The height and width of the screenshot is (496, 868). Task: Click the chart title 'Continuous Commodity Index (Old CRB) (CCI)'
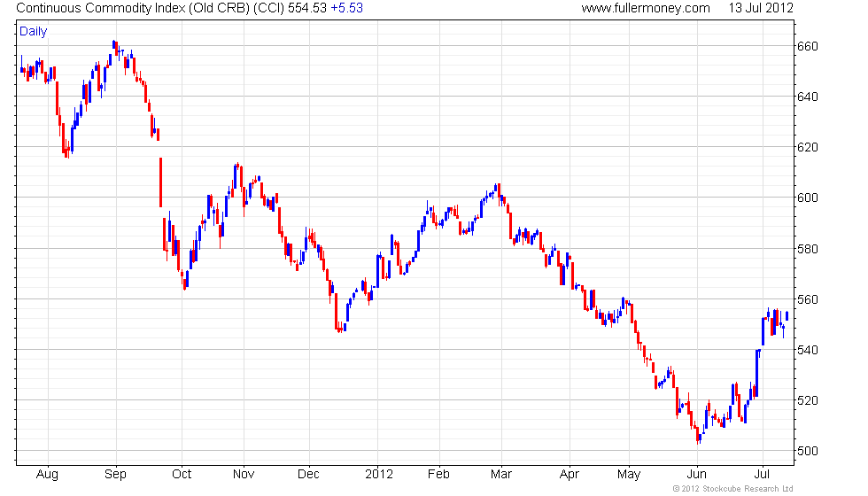coord(150,8)
